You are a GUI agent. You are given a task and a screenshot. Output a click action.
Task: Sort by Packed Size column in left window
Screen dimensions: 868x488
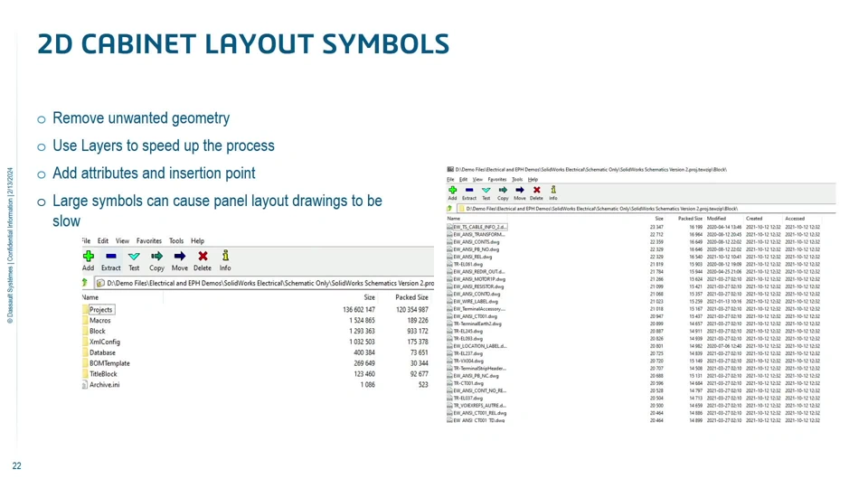click(x=411, y=297)
